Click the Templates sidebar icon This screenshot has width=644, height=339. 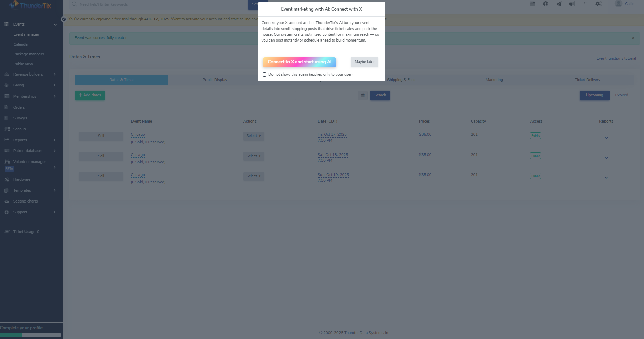tap(6, 190)
